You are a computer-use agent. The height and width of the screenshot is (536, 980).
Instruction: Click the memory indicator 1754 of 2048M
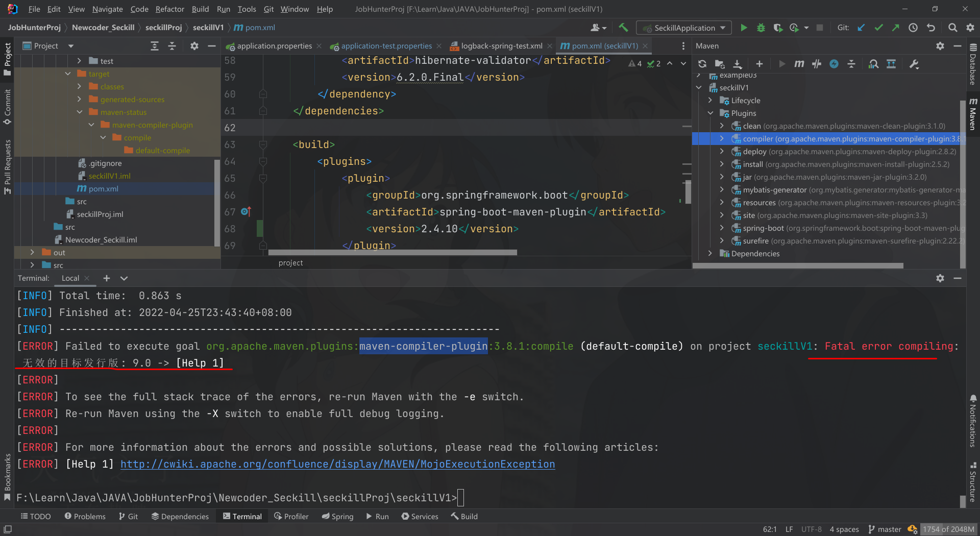pos(949,529)
